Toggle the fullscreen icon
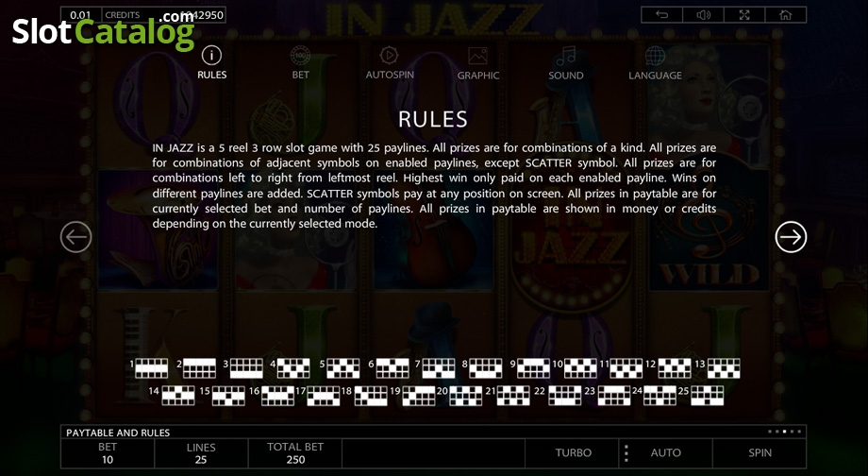The image size is (868, 476). pos(744,15)
